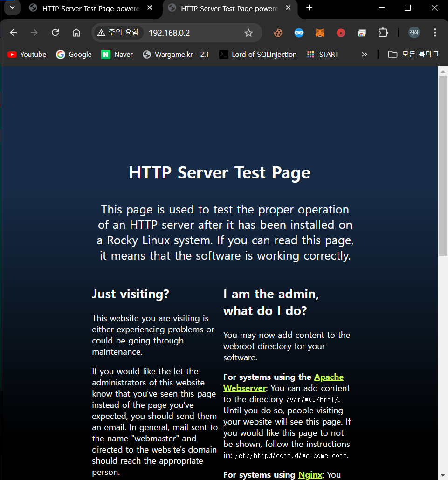Open the 모든 북마크 folder
Image resolution: width=448 pixels, height=480 pixels.
point(414,55)
